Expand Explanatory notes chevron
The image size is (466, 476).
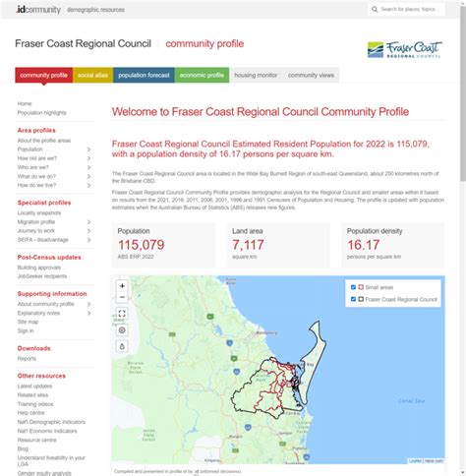click(88, 313)
